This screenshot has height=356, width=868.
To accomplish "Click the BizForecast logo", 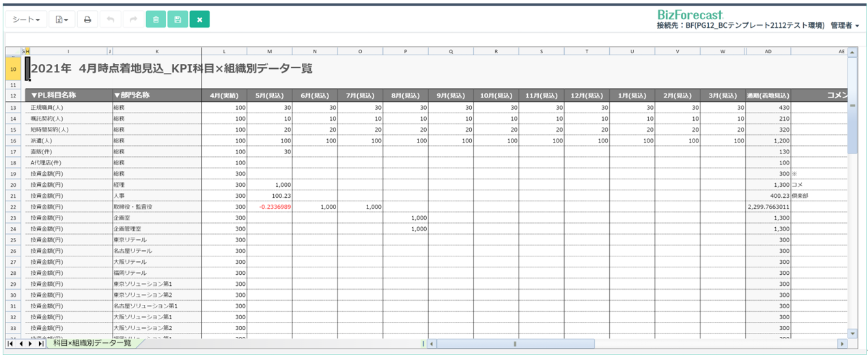I will click(x=690, y=14).
